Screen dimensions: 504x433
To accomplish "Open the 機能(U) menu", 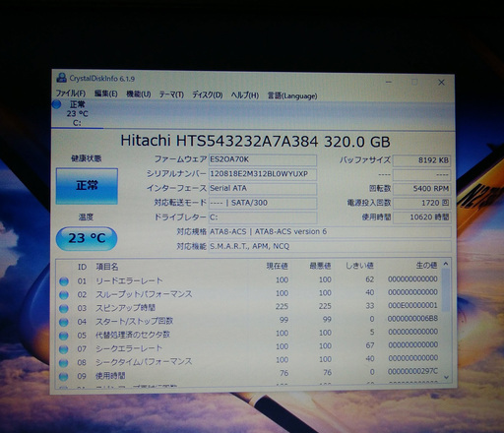I will click(139, 94).
